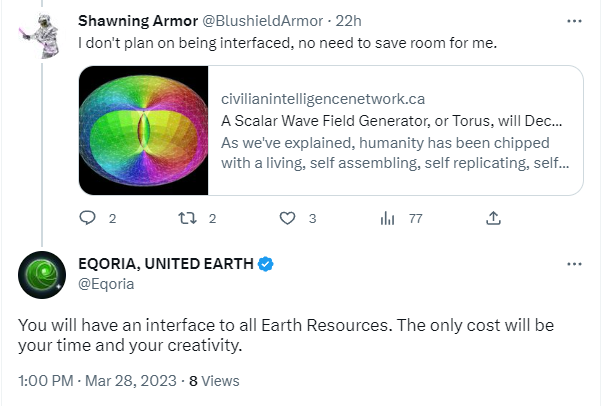
Task: Click the blue verified badge beside EQORIA
Action: 265,264
